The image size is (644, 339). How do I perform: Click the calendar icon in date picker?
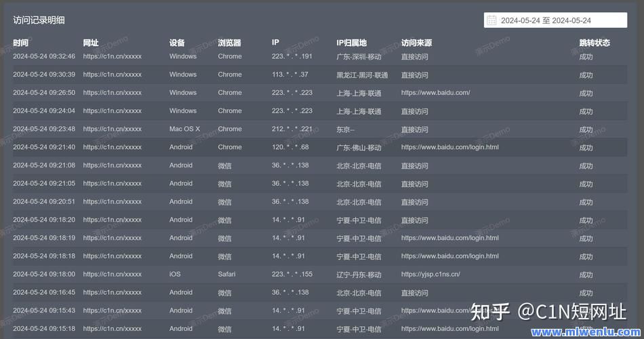pos(491,20)
